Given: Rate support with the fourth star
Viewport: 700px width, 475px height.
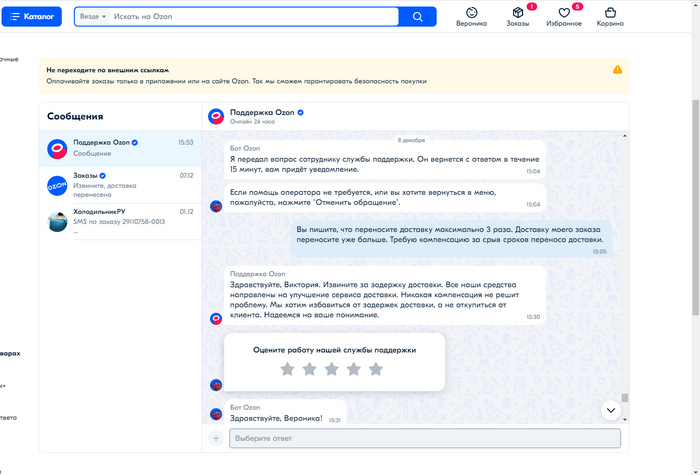Looking at the screenshot, I should [x=354, y=369].
